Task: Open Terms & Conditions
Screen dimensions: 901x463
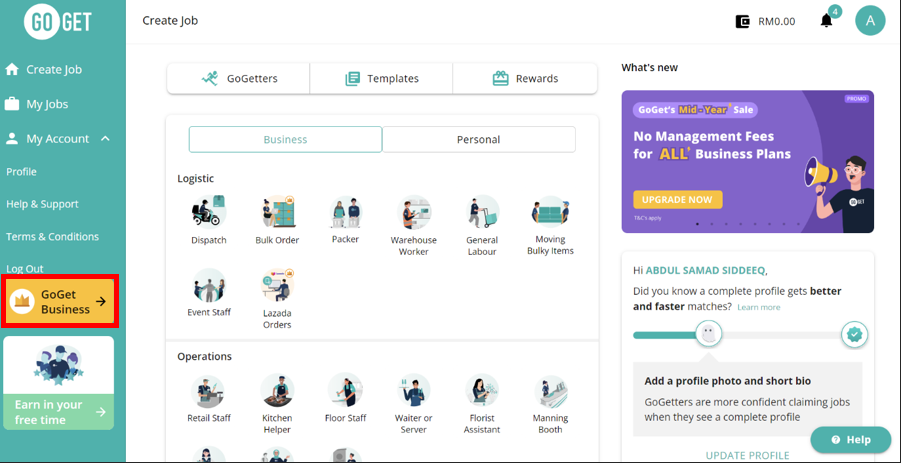Action: coord(52,236)
